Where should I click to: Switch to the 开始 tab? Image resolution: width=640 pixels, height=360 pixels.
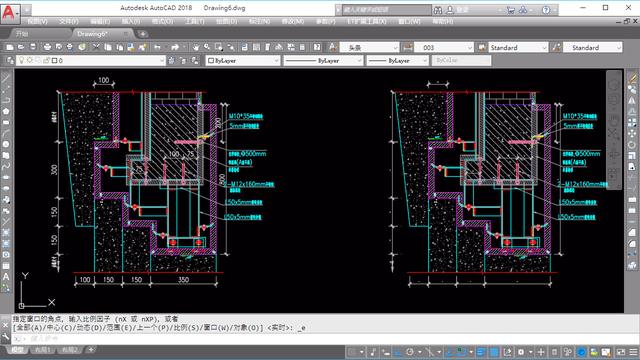(x=21, y=34)
